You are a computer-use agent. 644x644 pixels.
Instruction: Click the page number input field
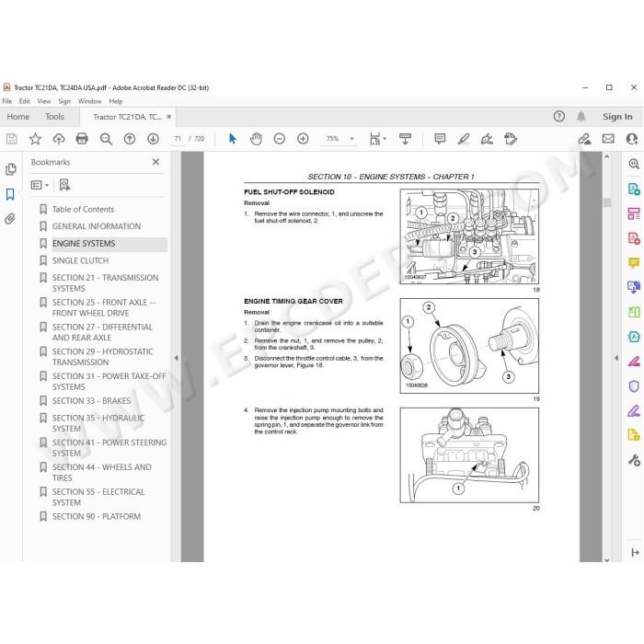(x=178, y=139)
